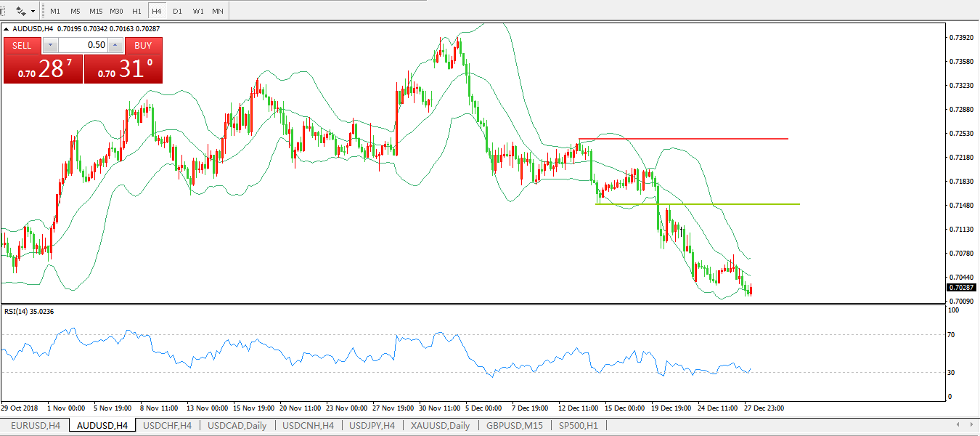Open the SP500,H1 chart tab
The width and height of the screenshot is (980, 436).
578,425
